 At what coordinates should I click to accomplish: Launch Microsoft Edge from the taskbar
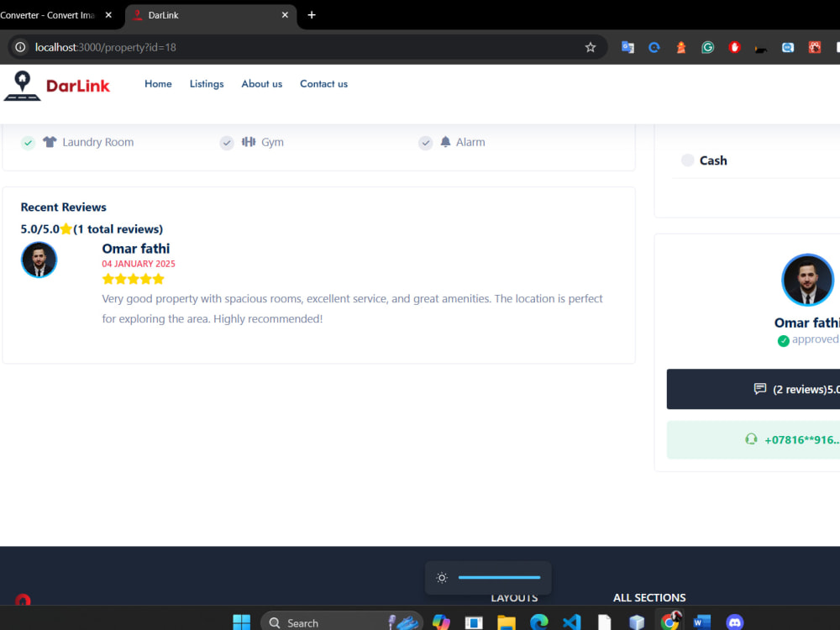[539, 622]
